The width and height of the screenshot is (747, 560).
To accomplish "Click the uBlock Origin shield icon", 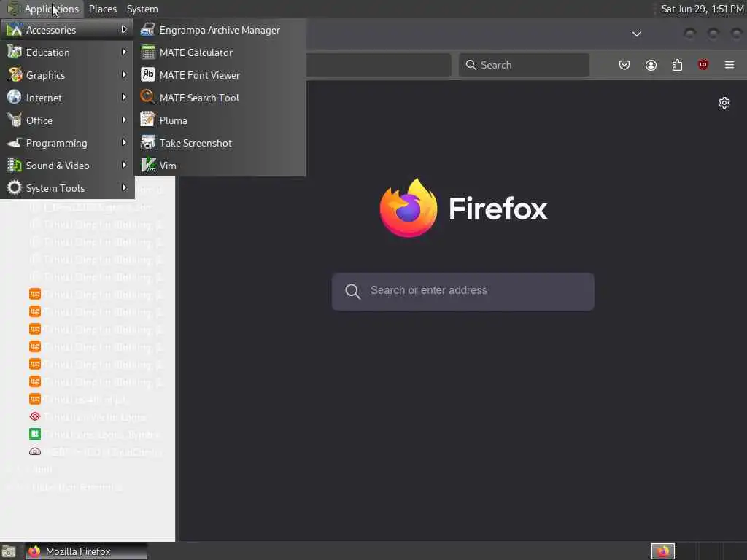I will (x=703, y=65).
